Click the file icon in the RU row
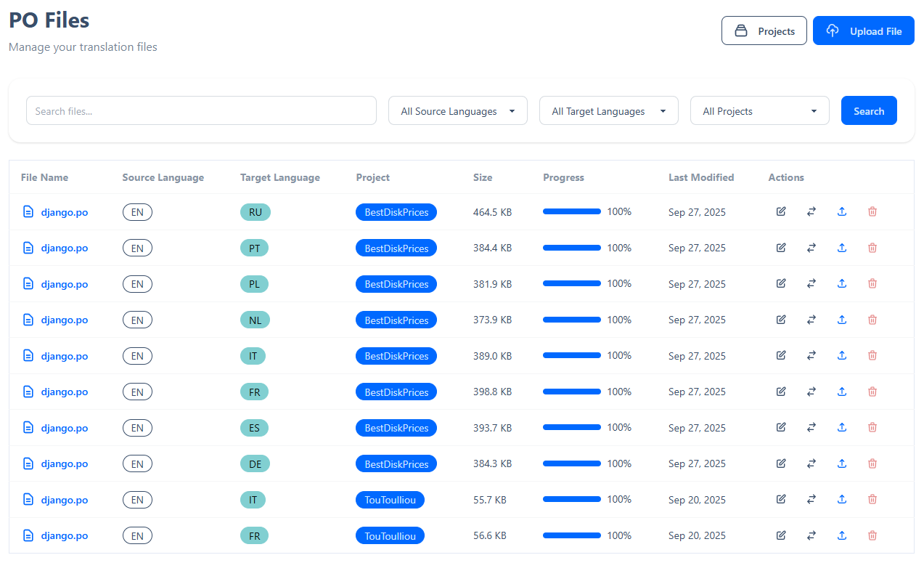The image size is (924, 563). [28, 212]
